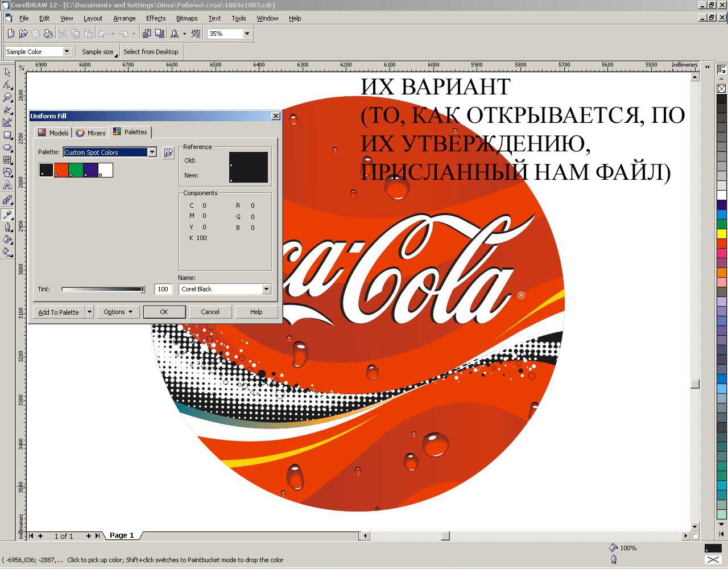Click the New document icon
The height and width of the screenshot is (569, 728).
coord(11,34)
